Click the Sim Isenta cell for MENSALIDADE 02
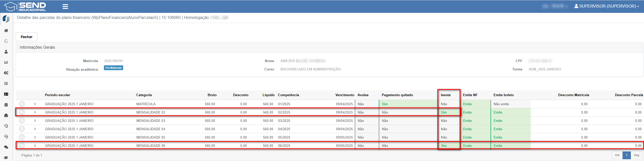Screen dimensions: 644x161 pos(449,112)
